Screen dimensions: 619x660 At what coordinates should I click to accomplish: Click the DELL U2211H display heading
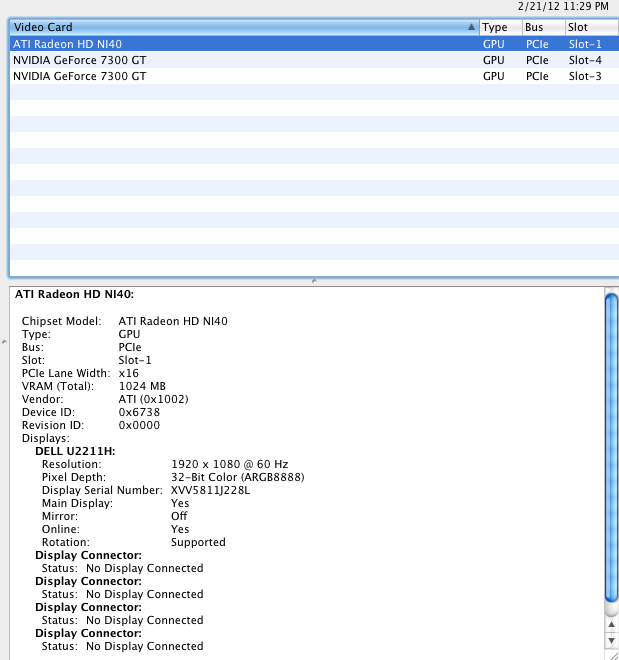[x=75, y=451]
